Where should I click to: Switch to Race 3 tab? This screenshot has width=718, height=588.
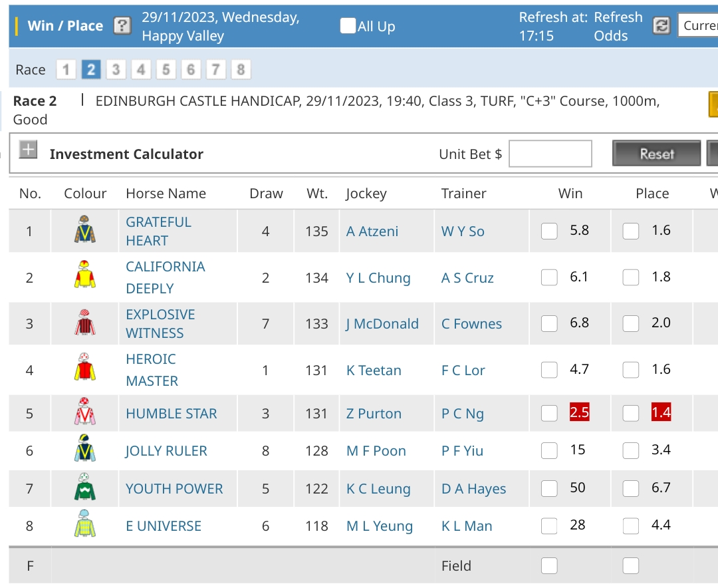coord(116,69)
